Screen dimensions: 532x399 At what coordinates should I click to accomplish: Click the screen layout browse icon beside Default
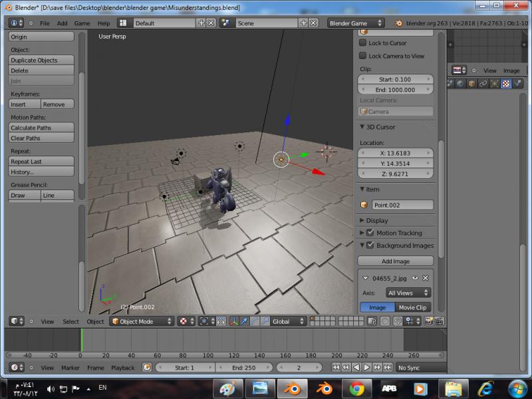(124, 23)
